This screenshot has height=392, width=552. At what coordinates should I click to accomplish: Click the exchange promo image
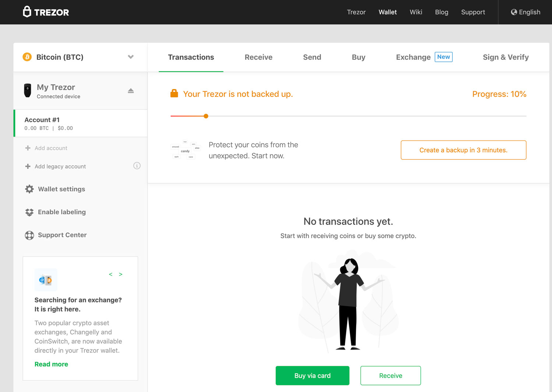coord(46,280)
